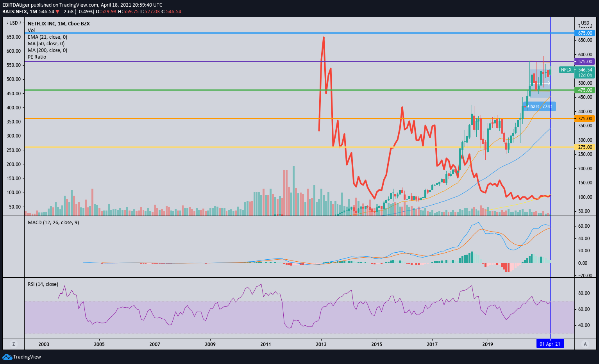The width and height of the screenshot is (599, 364).
Task: Click the MACD (12, 26, close, 9) label
Action: [x=53, y=223]
